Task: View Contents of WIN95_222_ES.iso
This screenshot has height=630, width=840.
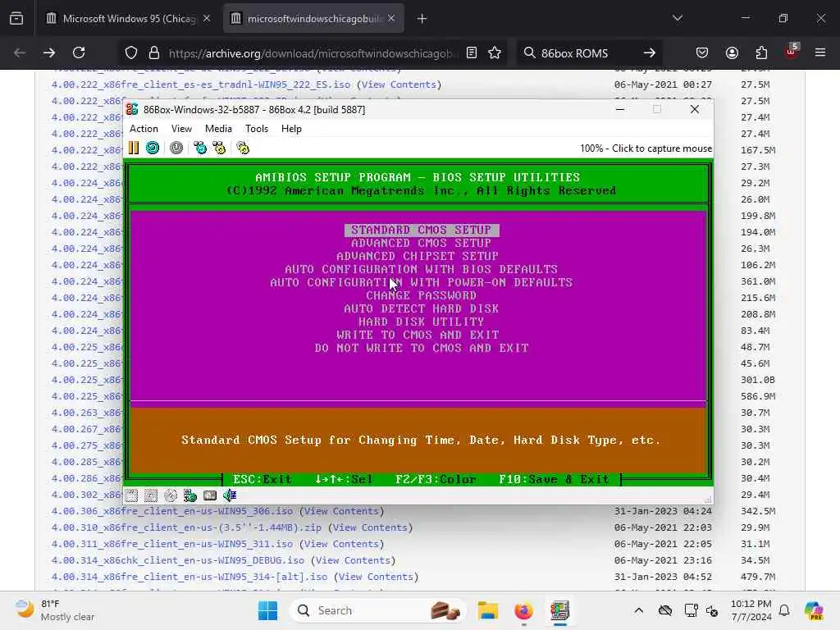Action: coord(399,84)
